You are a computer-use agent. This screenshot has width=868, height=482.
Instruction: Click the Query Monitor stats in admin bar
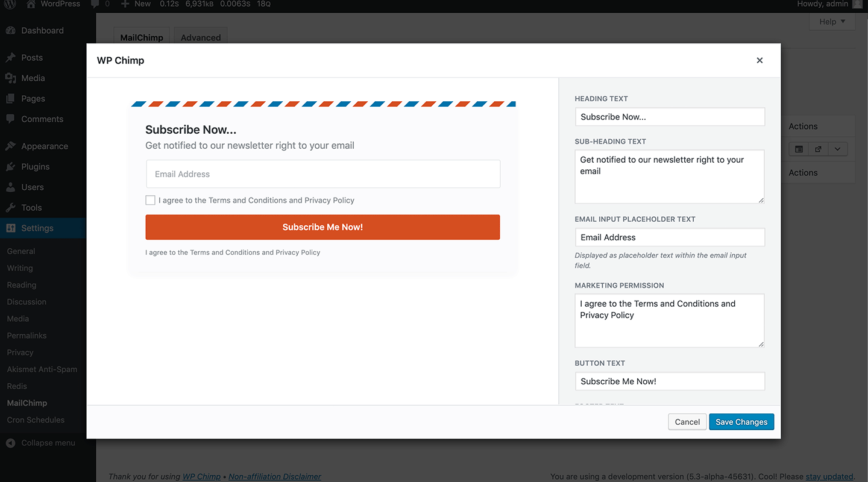pos(215,4)
